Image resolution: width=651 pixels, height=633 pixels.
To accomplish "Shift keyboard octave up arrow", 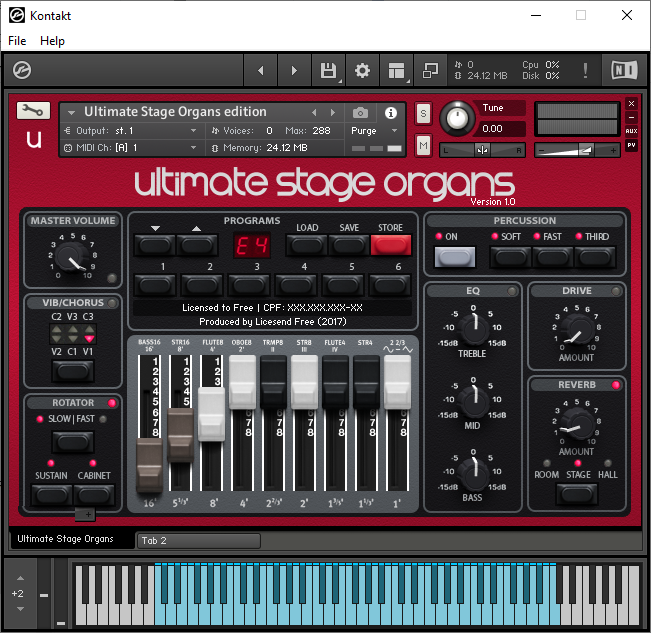I will (x=20, y=578).
